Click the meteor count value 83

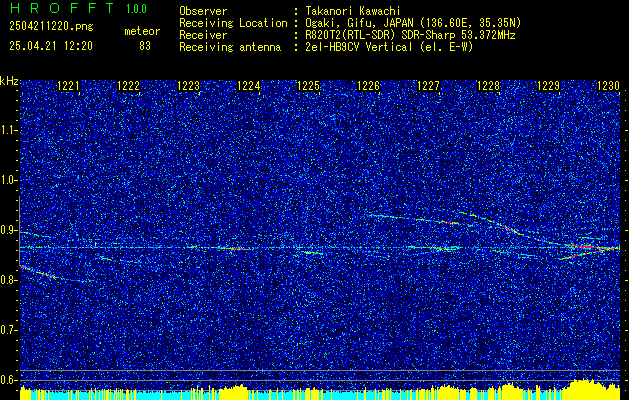tap(145, 46)
